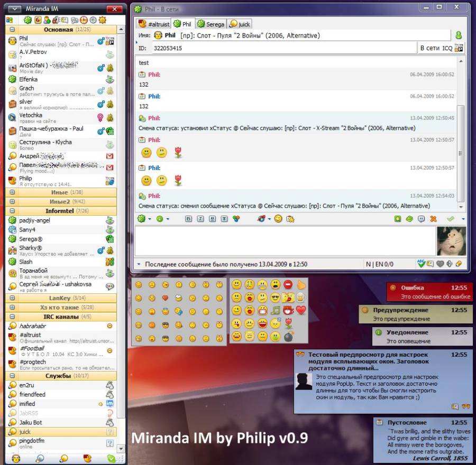Toggle italic text formatting
Screen dimensions: 476x465
[200, 219]
